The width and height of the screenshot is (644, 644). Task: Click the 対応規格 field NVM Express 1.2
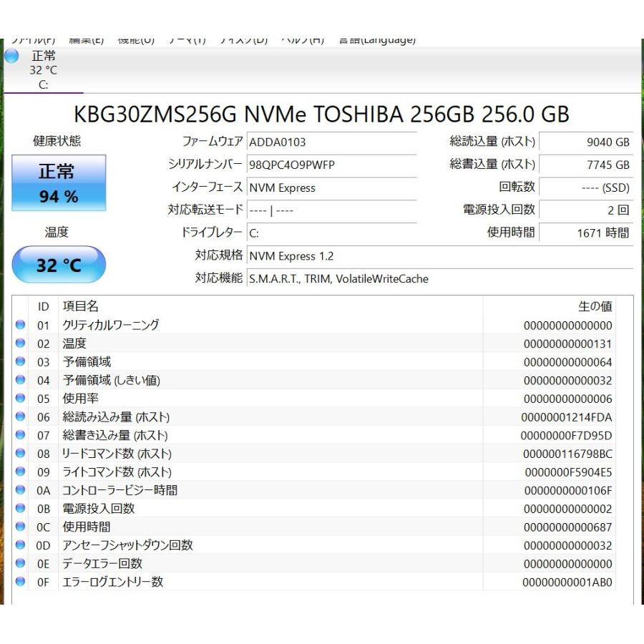coord(440,256)
